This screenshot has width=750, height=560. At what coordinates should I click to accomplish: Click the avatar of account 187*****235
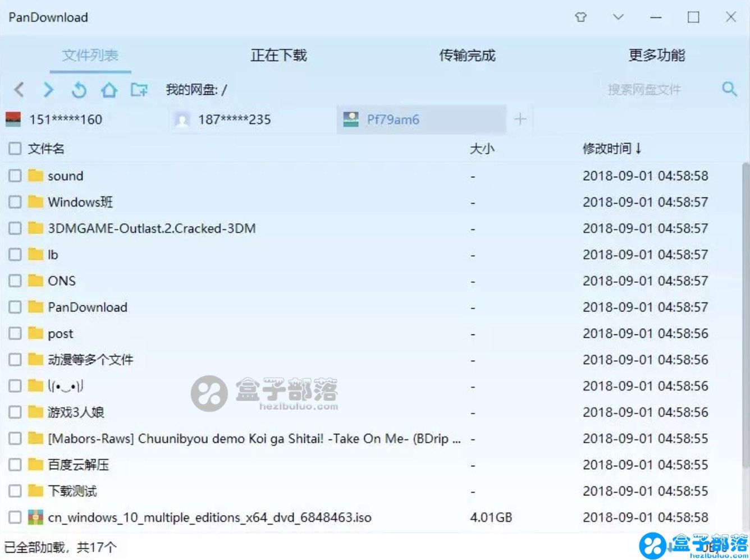[182, 119]
